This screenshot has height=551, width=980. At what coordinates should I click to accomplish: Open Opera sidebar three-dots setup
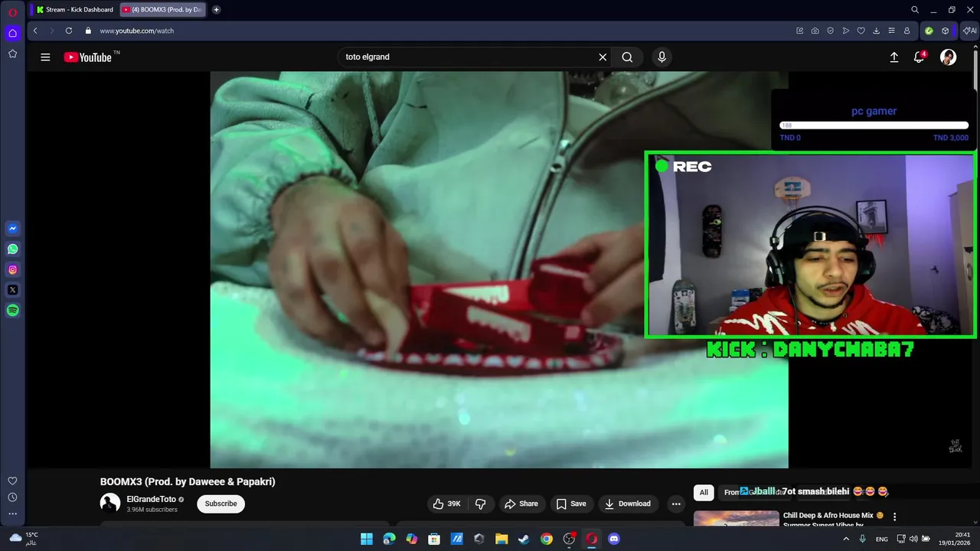coord(12,514)
